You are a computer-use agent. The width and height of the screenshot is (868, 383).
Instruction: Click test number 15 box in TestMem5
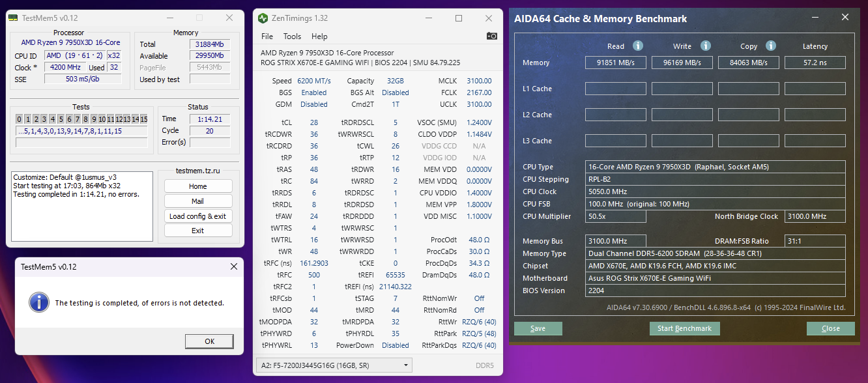click(143, 119)
